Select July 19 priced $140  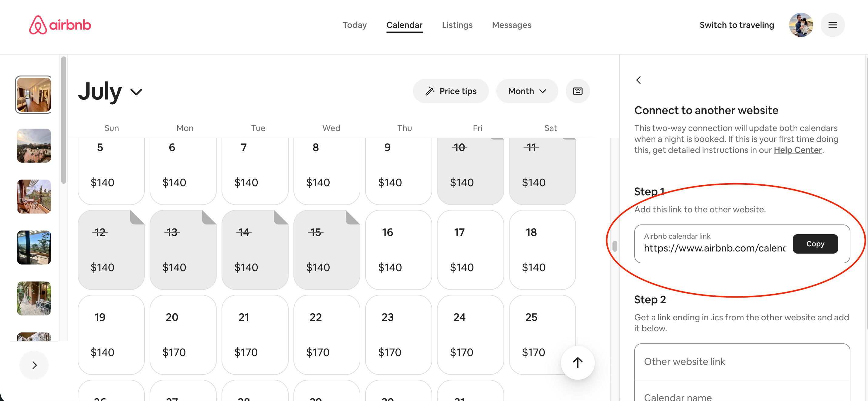tap(111, 335)
